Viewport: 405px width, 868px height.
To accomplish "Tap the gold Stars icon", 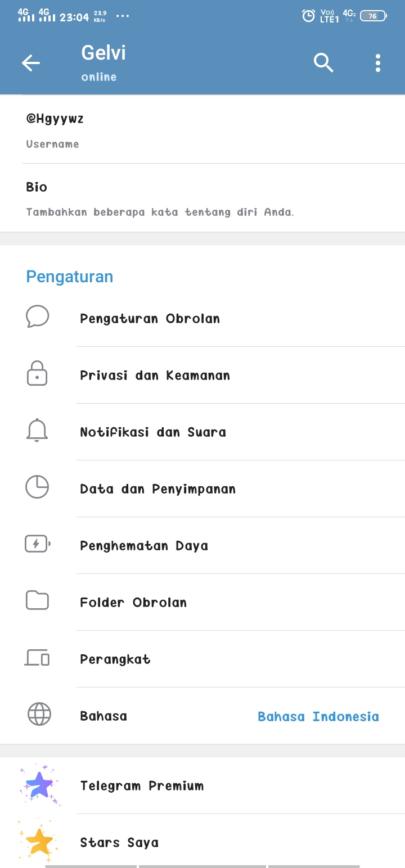I will click(x=39, y=842).
